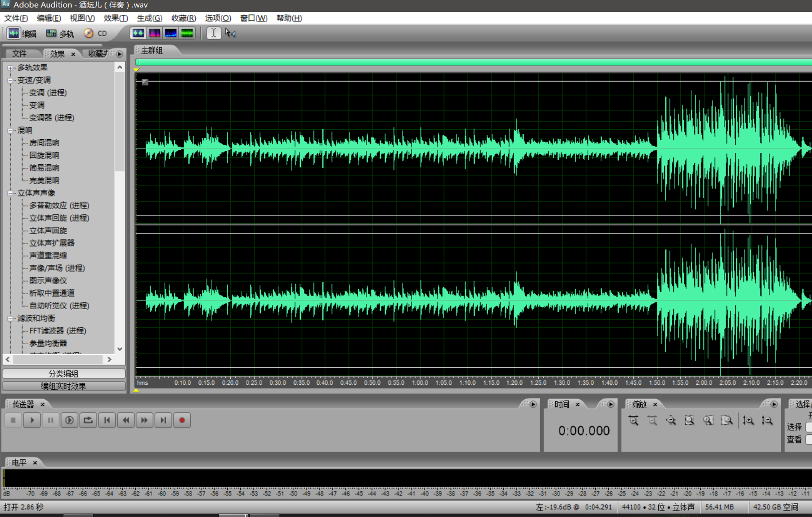Open the zoom panel options menu arrow
The image size is (812, 517).
pyautogui.click(x=774, y=404)
